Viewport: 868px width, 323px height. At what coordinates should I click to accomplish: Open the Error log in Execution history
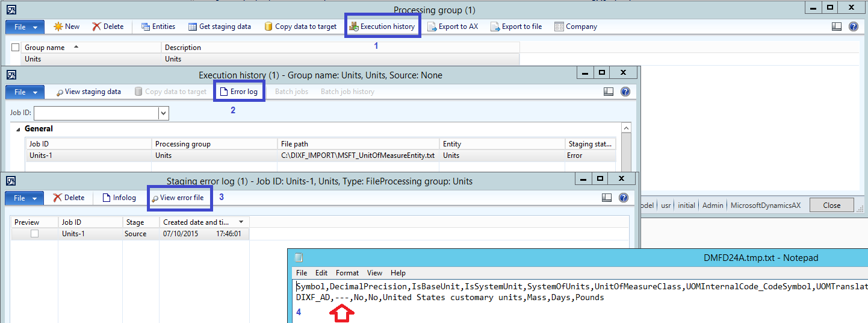(238, 92)
